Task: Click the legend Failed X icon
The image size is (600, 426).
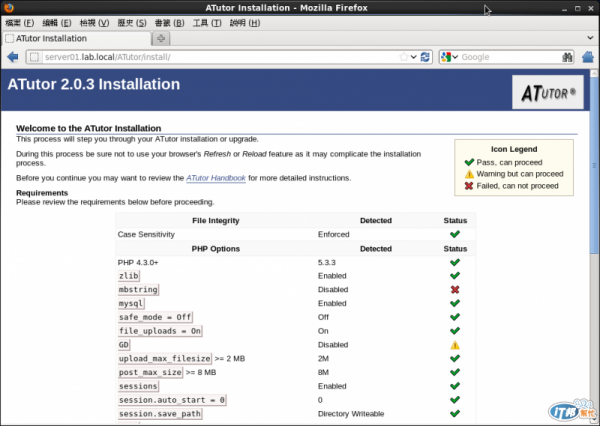Action: point(469,186)
